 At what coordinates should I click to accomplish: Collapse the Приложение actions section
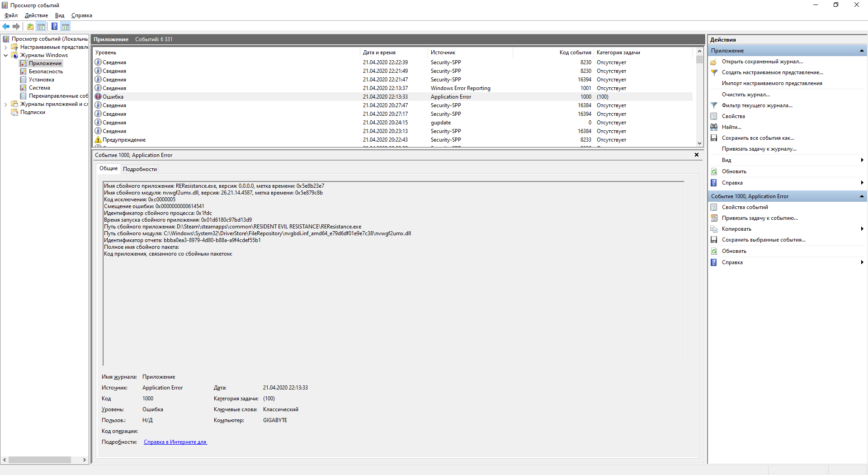click(862, 51)
